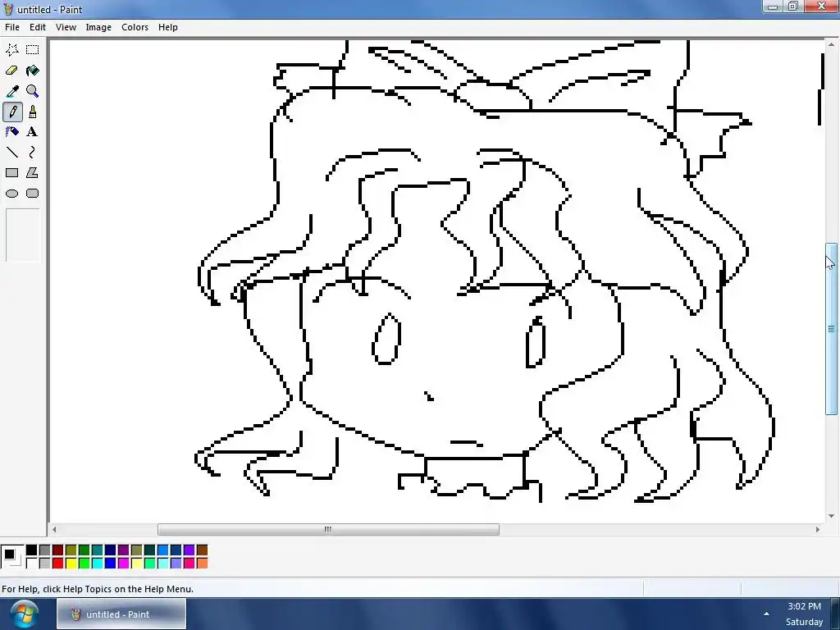Select the Free-Form Select tool
Image resolution: width=840 pixels, height=630 pixels.
tap(11, 50)
